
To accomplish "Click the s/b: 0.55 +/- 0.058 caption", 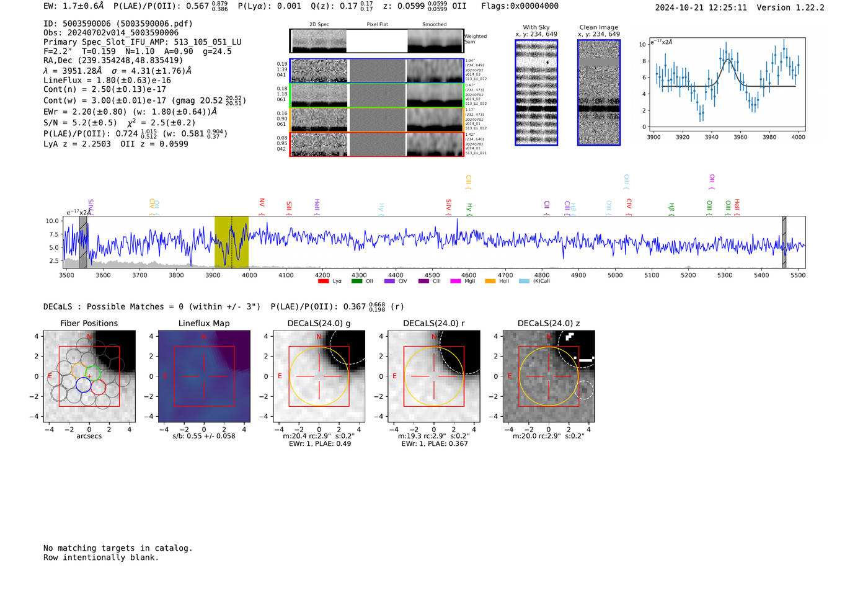I will pos(204,436).
